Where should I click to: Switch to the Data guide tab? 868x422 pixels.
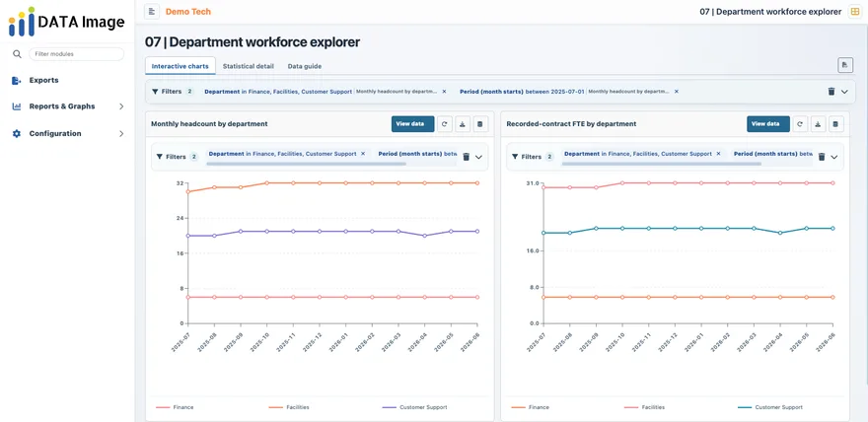click(305, 66)
